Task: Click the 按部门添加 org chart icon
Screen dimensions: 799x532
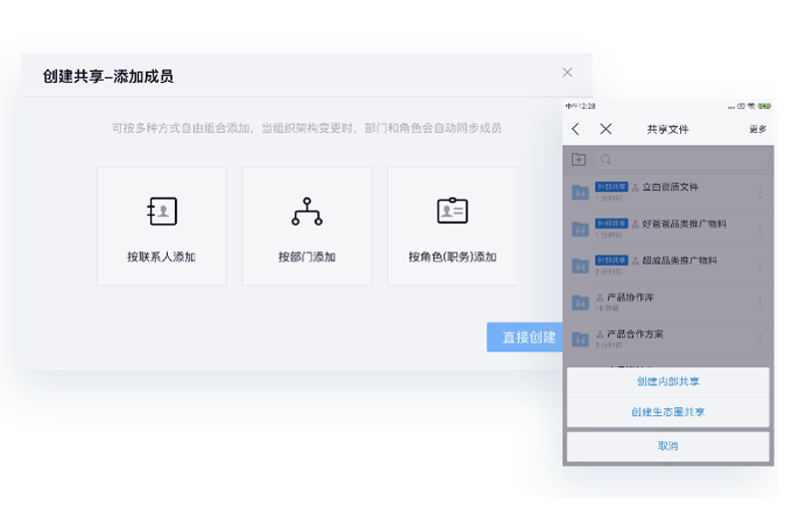Action: tap(307, 212)
